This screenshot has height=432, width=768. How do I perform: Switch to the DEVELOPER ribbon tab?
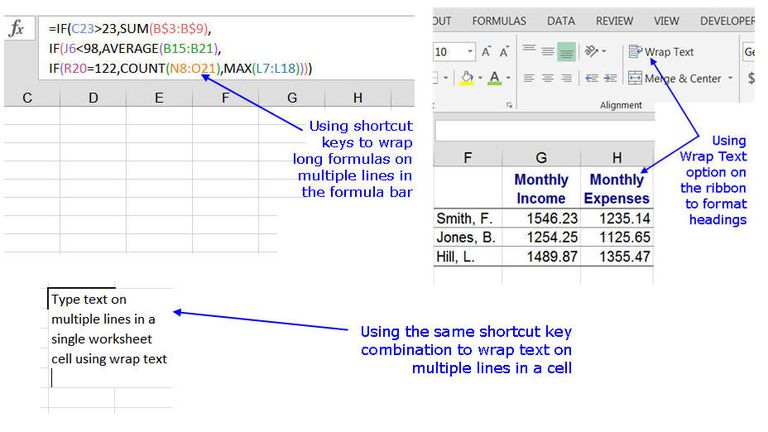[x=727, y=21]
